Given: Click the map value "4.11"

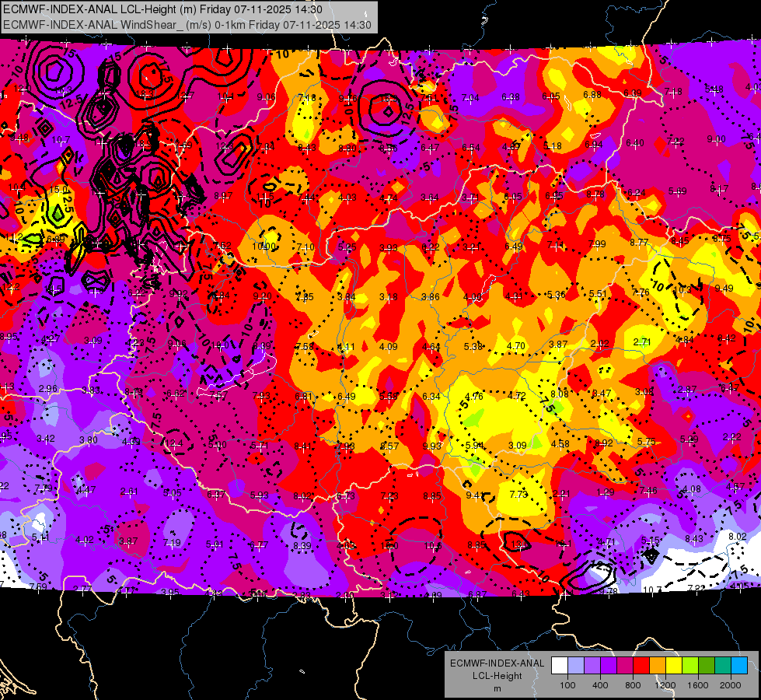Looking at the screenshot, I should click(x=346, y=347).
